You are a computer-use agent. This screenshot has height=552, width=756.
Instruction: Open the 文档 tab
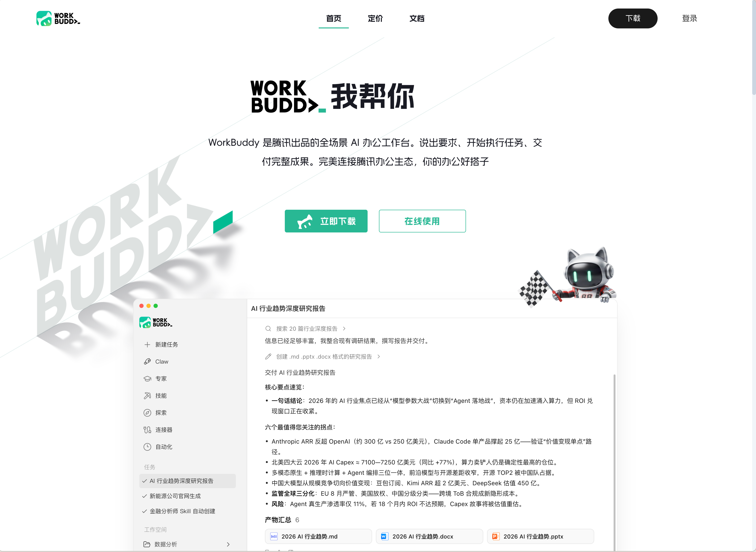[417, 18]
